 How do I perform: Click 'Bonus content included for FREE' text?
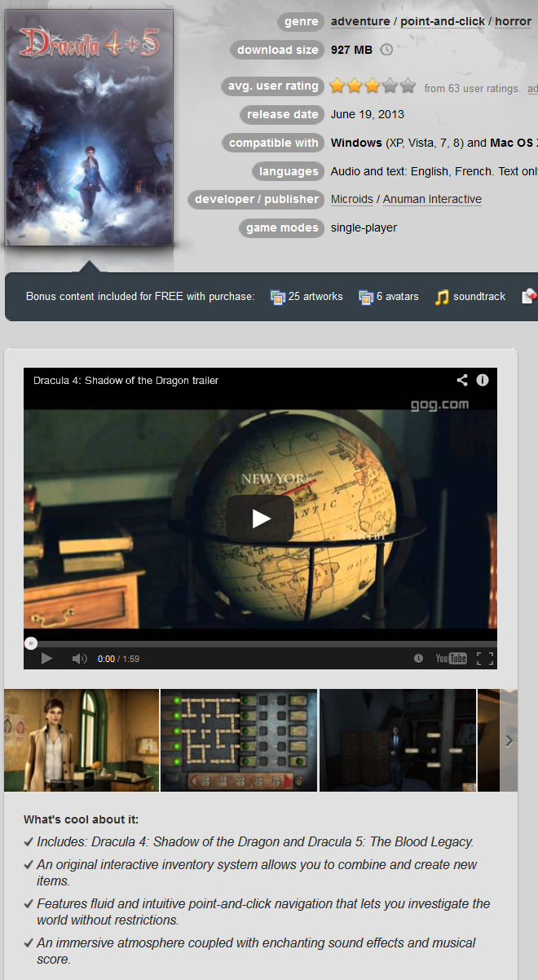pos(140,297)
